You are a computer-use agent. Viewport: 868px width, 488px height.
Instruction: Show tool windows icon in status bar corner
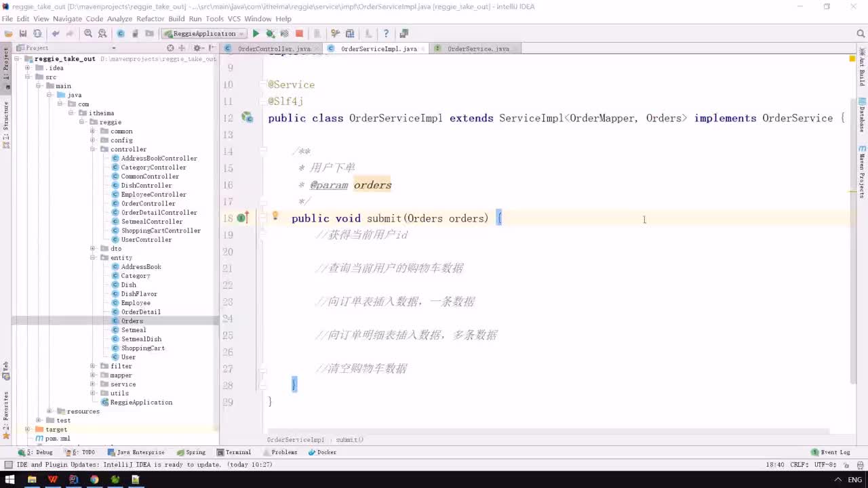[8, 464]
